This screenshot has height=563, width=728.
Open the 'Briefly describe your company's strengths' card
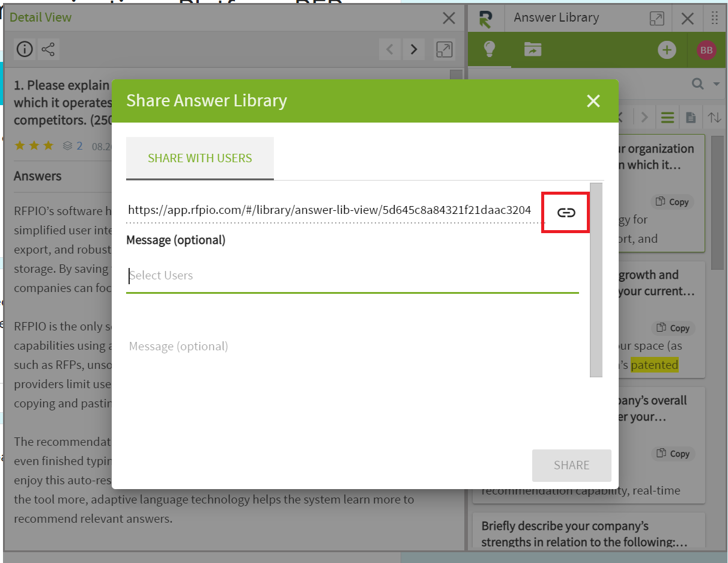click(x=589, y=531)
